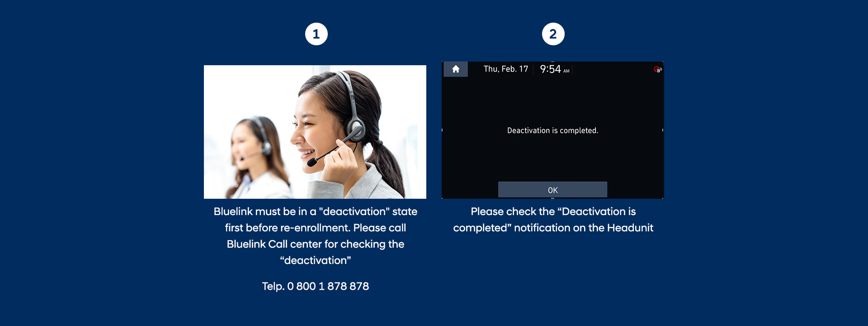The image size is (868, 326).
Task: Click the "Deactivation is completed." message
Action: [x=552, y=130]
